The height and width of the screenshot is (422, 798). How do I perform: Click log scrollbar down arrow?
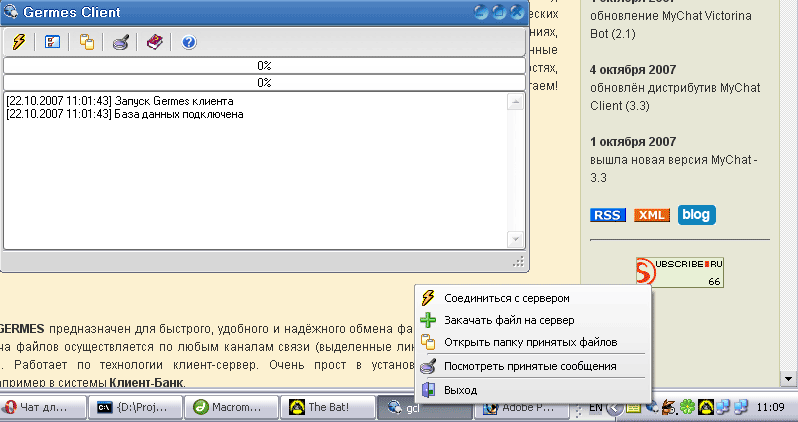point(515,239)
